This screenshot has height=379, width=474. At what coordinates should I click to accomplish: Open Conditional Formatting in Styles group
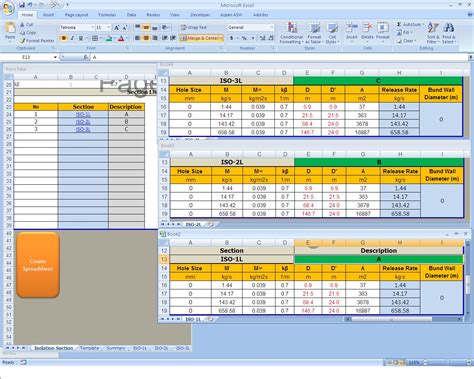[292, 33]
